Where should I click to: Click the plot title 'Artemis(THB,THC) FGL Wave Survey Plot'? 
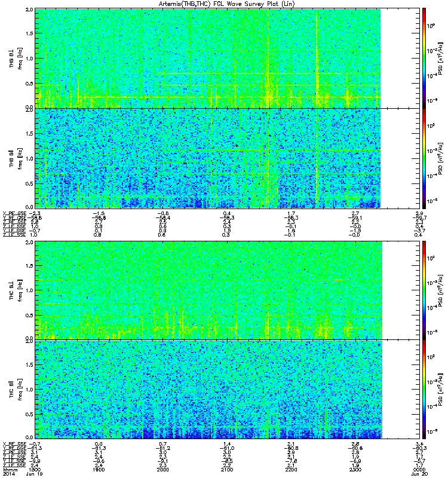(x=227, y=4)
